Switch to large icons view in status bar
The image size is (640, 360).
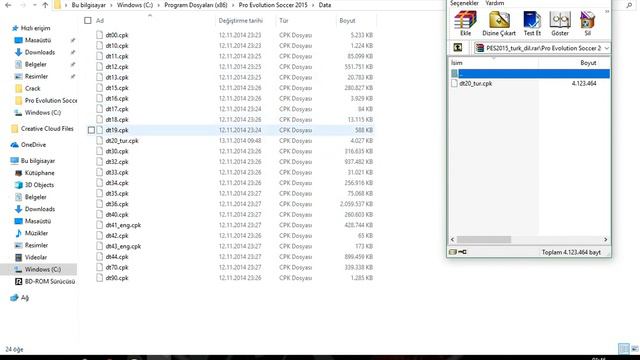[635, 349]
